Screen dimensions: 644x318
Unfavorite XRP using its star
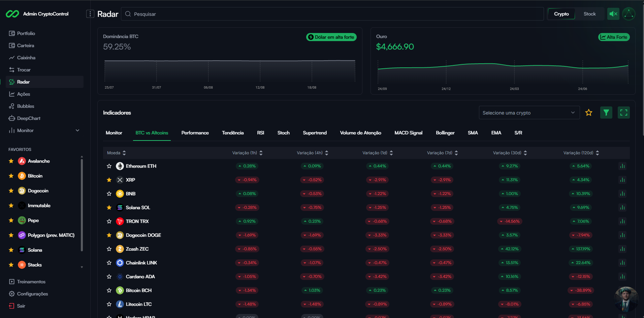click(109, 180)
